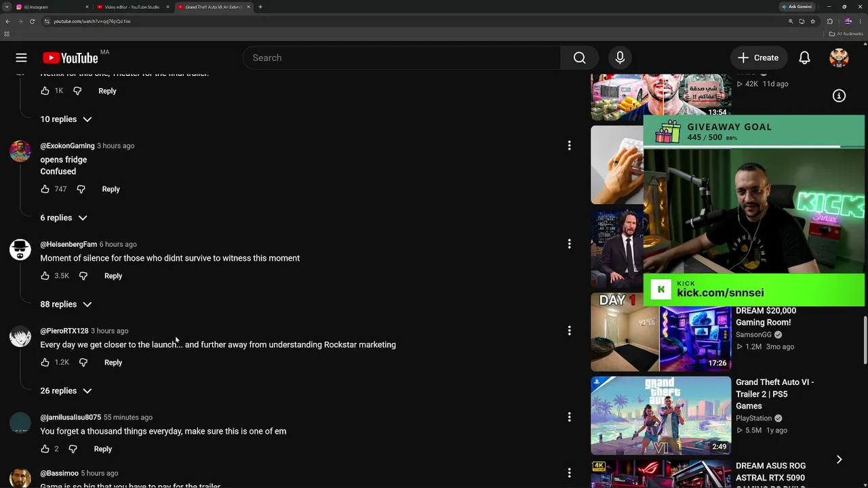The image size is (868, 488).
Task: Open the DREAM $20,000 Gaming Room thumbnail
Action: coord(661,332)
